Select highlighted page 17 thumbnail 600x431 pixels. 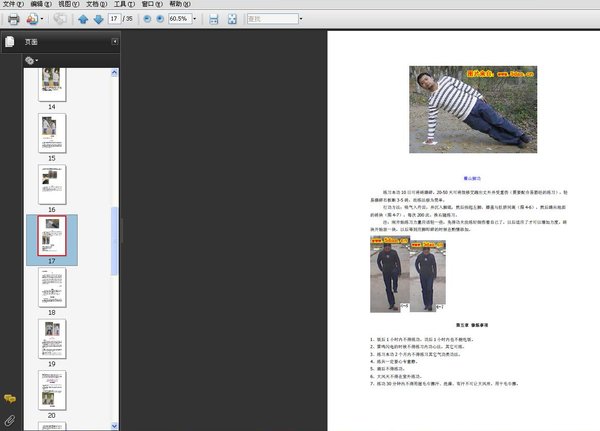pos(52,236)
